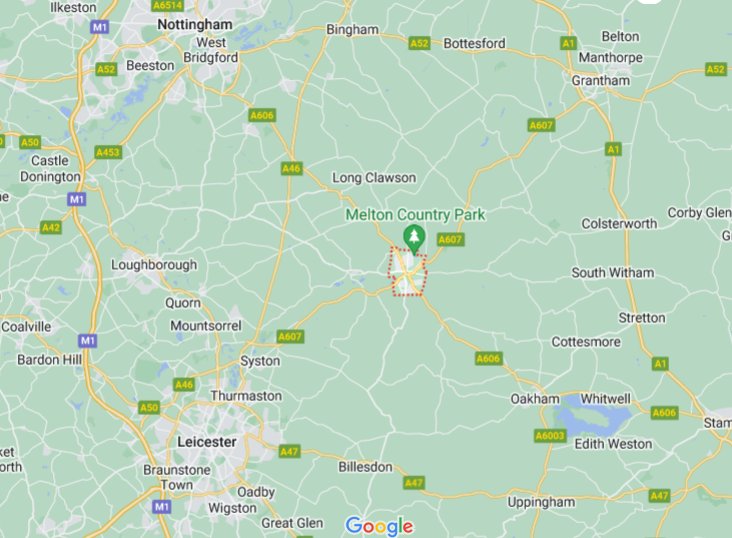Viewport: 732px width, 538px height.
Task: Click the A42 road badge
Action: (51, 227)
